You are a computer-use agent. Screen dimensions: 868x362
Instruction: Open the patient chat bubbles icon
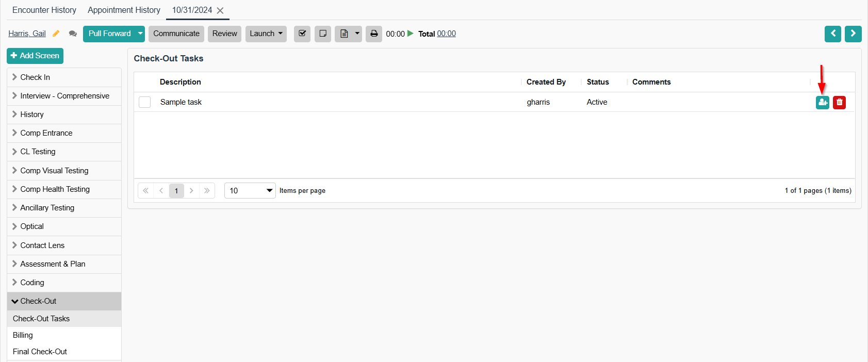pos(73,34)
